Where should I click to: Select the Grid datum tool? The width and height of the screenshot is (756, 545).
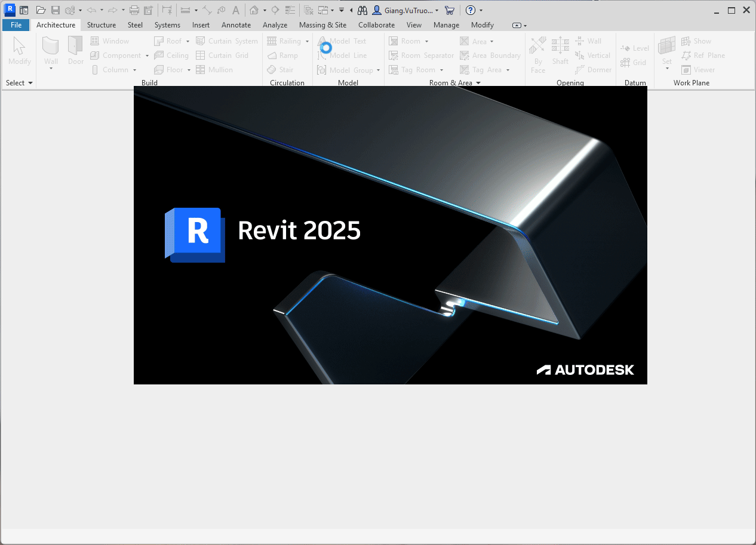coord(634,63)
